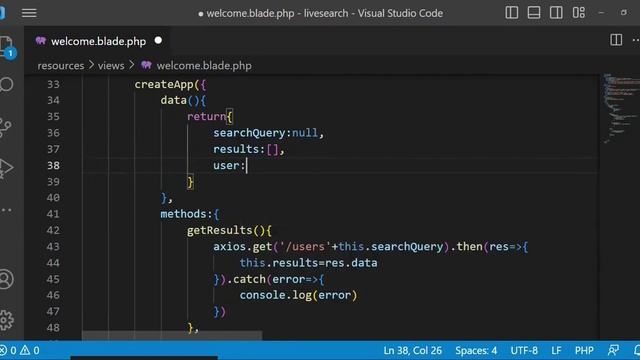Change the LF end-of-line sequence

(556, 351)
